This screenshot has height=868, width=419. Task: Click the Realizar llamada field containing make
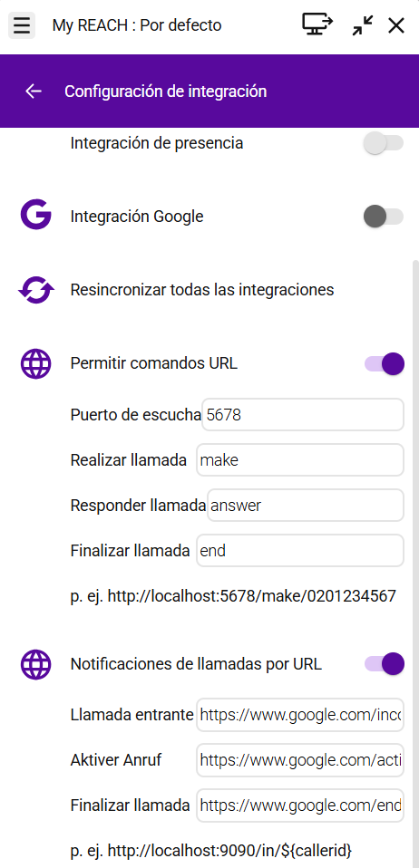(300, 459)
